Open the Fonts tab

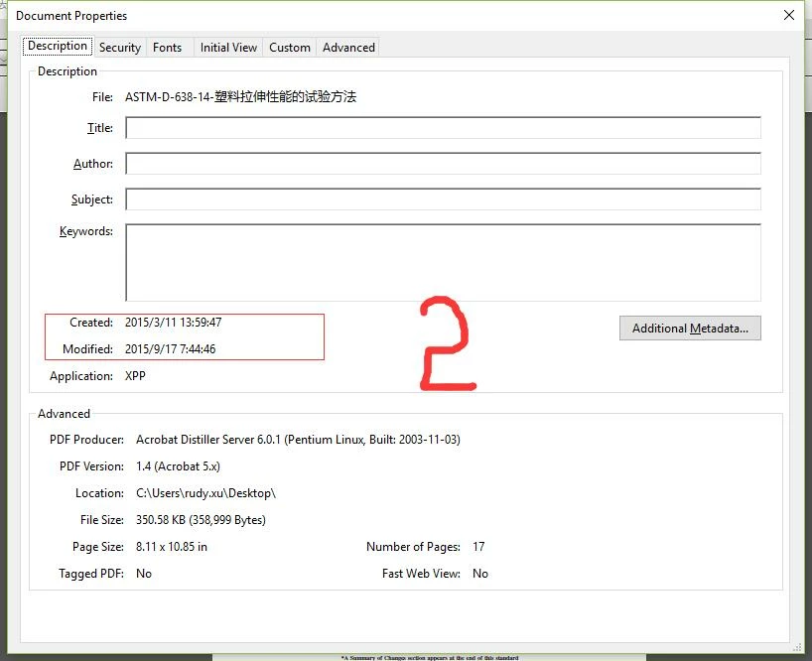168,47
